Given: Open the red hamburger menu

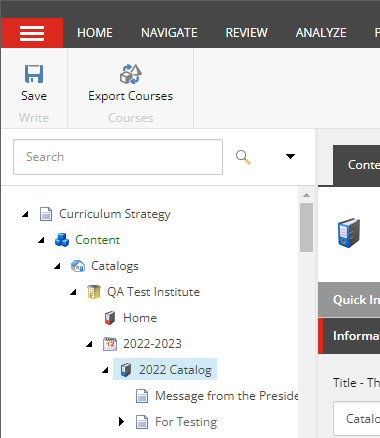Looking at the screenshot, I should click(32, 33).
